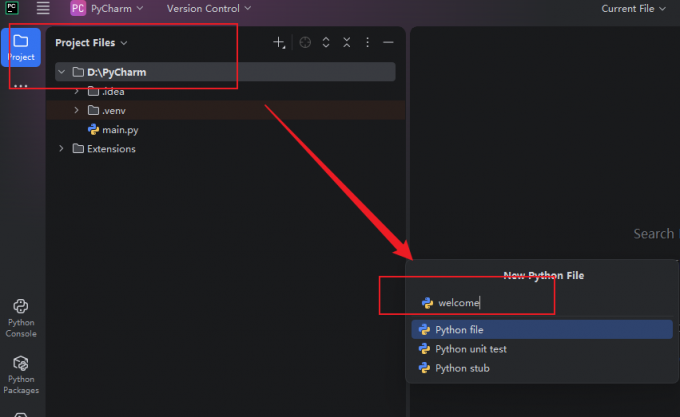Screen dimensions: 680x417
Task: Open the Current File run configuration dropdown
Action: [x=633, y=9]
